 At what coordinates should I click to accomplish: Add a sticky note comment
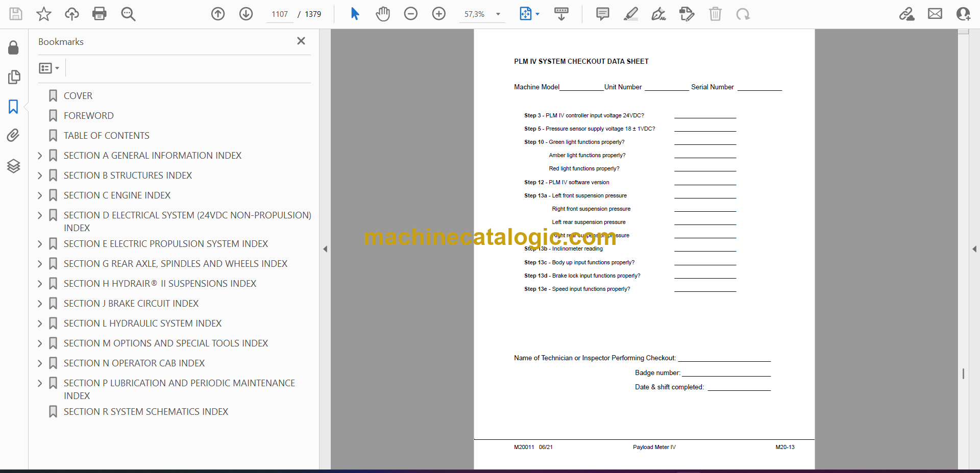603,14
